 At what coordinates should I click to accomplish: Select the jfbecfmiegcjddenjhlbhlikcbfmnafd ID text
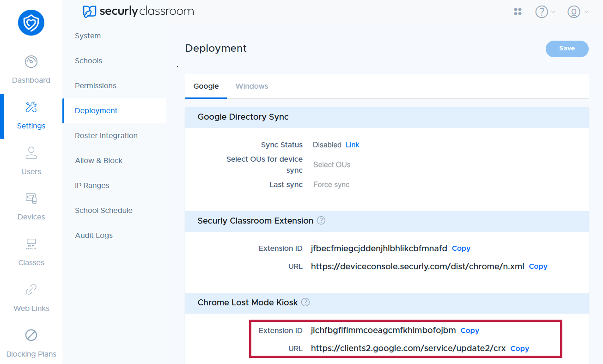pyautogui.click(x=379, y=249)
